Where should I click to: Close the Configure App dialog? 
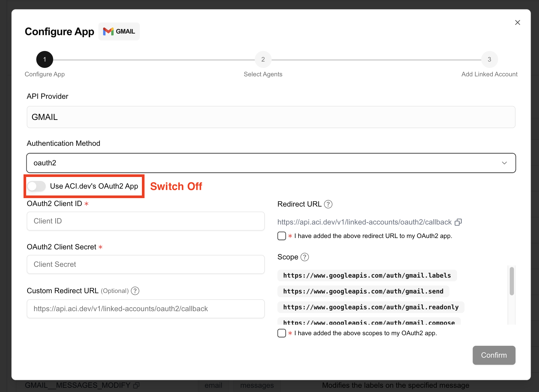pos(517,22)
